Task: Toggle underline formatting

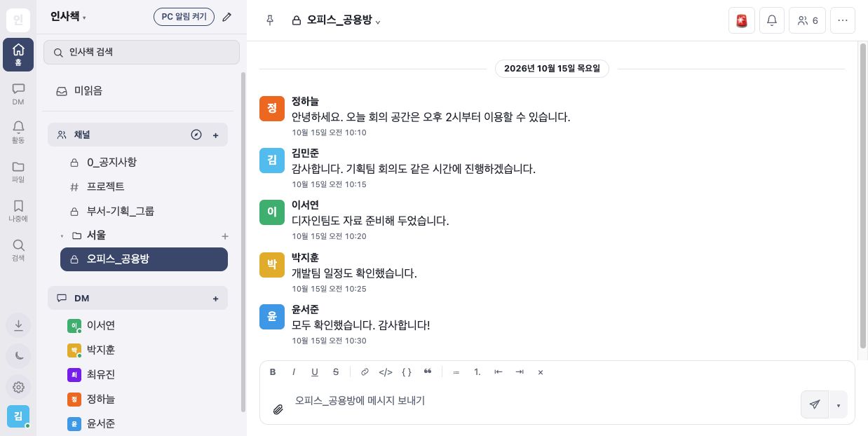Action: tap(315, 372)
